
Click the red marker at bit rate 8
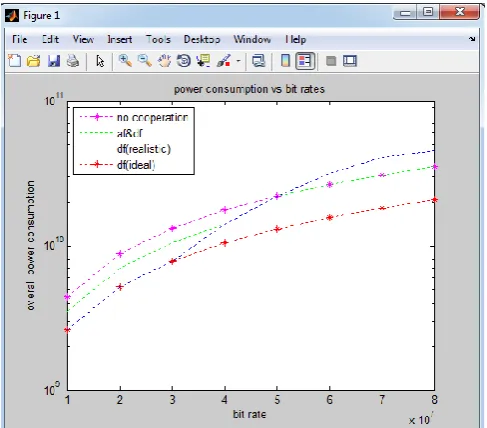(x=434, y=200)
